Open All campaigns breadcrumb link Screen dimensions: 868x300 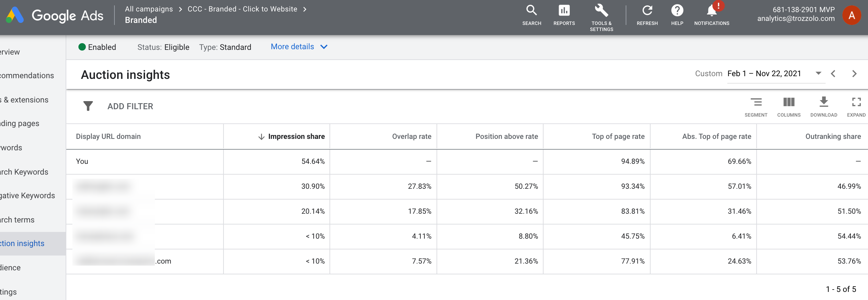(149, 9)
